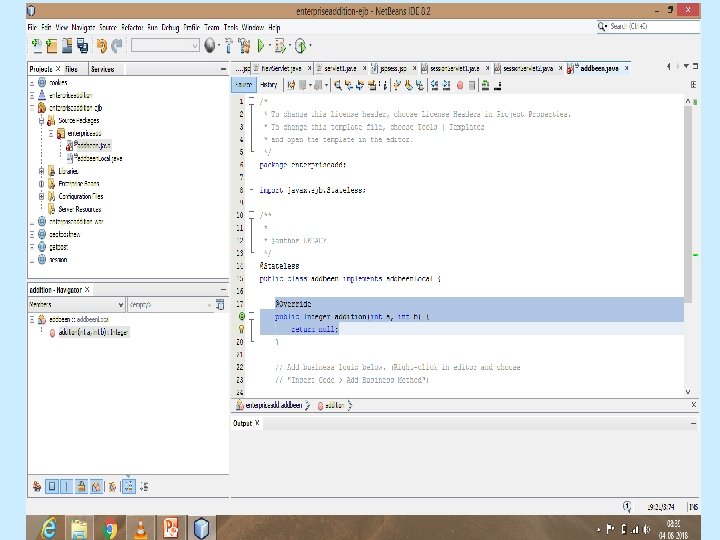
Task: Click the addition breadcrumb item
Action: [x=335, y=405]
